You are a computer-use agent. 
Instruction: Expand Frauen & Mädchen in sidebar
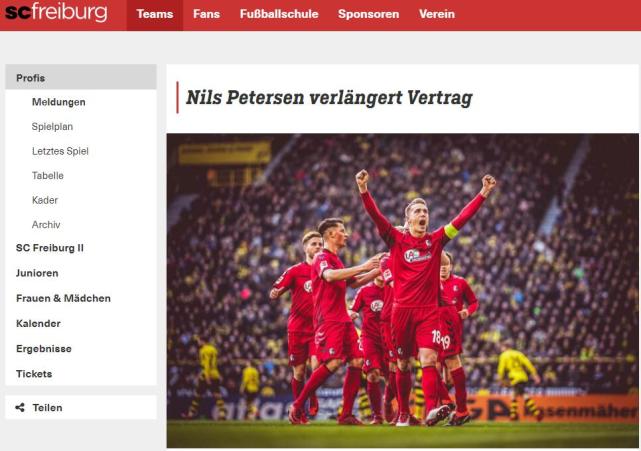(63, 298)
